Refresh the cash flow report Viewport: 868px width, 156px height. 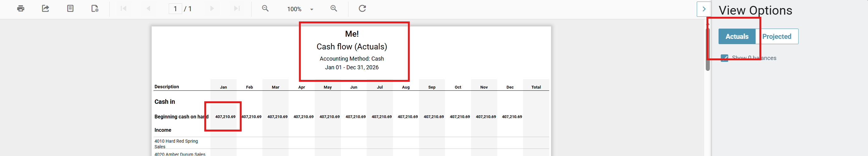click(x=362, y=9)
